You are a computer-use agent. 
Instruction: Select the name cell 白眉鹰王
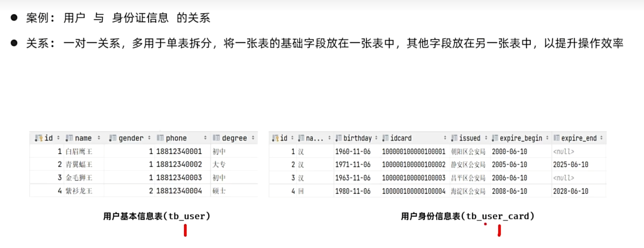[79, 151]
